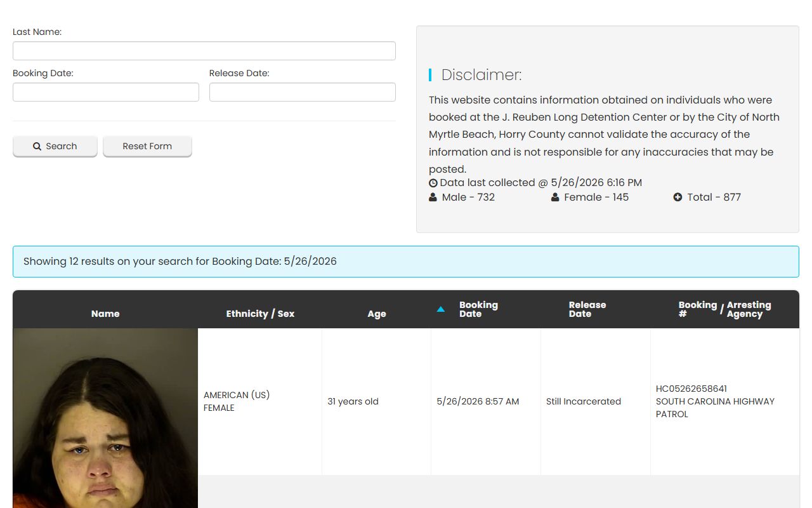Click the "Last Name:" field label
The image size is (812, 508).
click(x=37, y=32)
